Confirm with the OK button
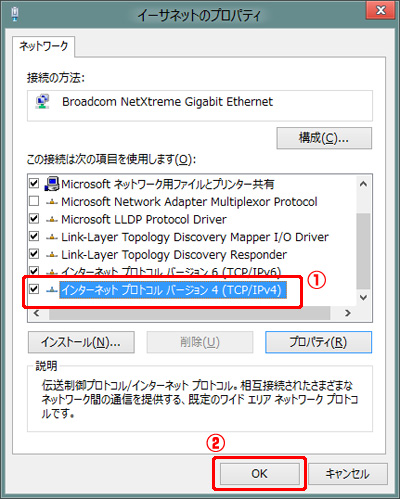 click(259, 474)
